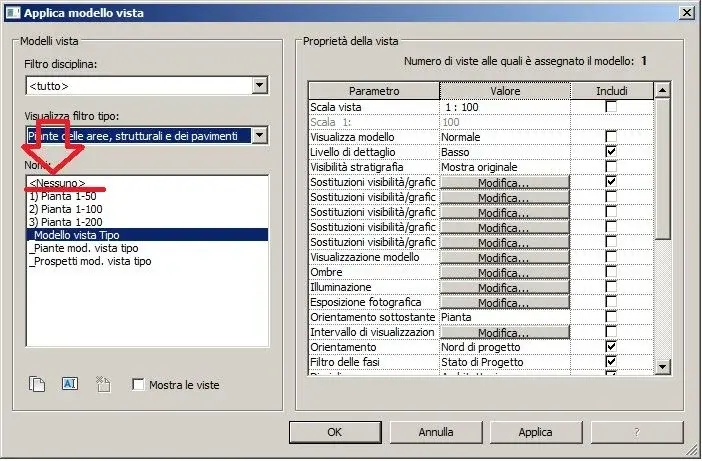The image size is (702, 461).
Task: Click the Includi column header
Action: (x=612, y=91)
